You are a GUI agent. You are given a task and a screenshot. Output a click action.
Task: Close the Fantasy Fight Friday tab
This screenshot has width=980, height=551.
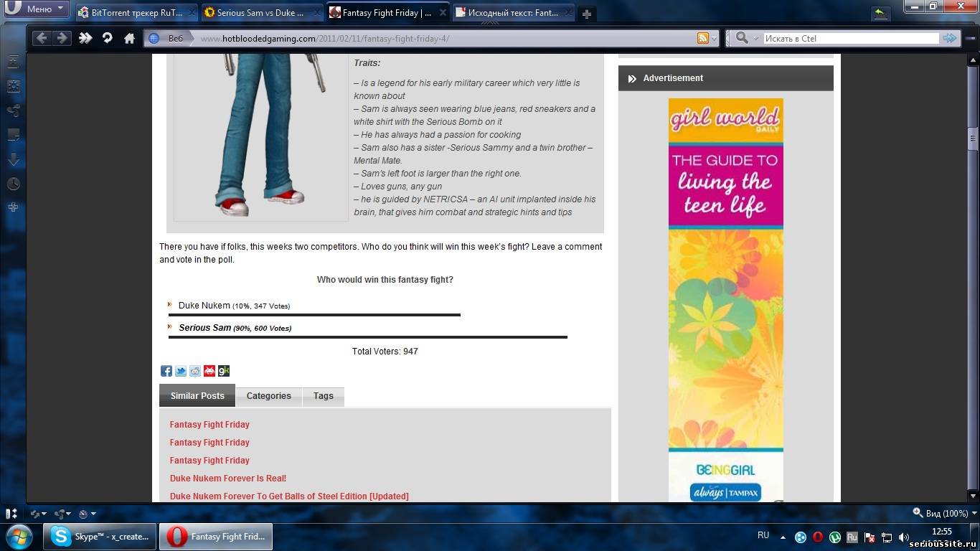pyautogui.click(x=443, y=13)
